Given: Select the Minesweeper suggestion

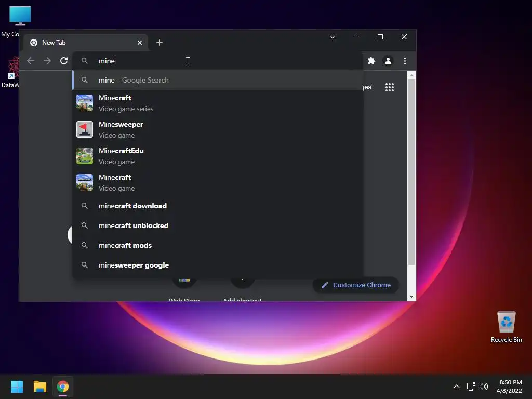Looking at the screenshot, I should (x=218, y=129).
